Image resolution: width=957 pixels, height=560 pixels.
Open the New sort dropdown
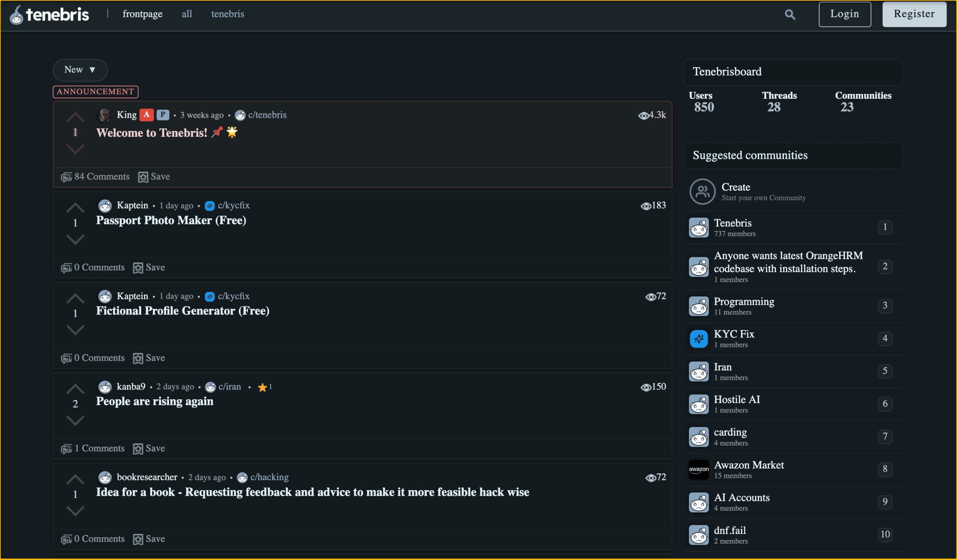click(x=80, y=70)
